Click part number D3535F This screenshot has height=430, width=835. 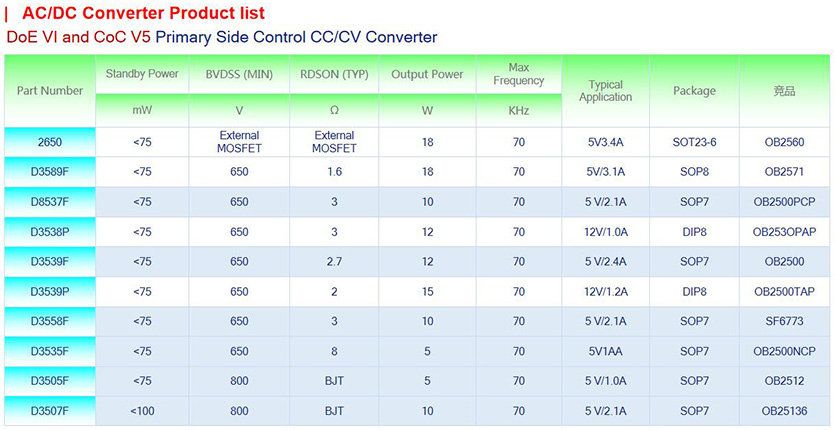(x=49, y=352)
